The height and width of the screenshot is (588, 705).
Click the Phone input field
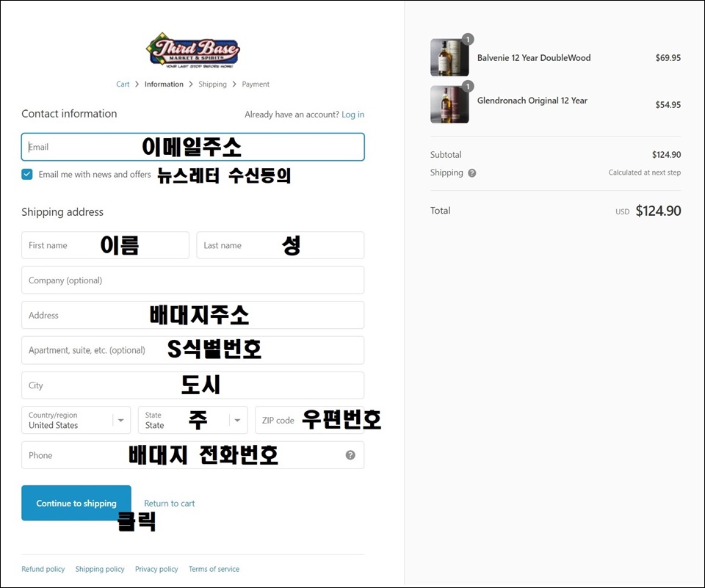point(193,455)
